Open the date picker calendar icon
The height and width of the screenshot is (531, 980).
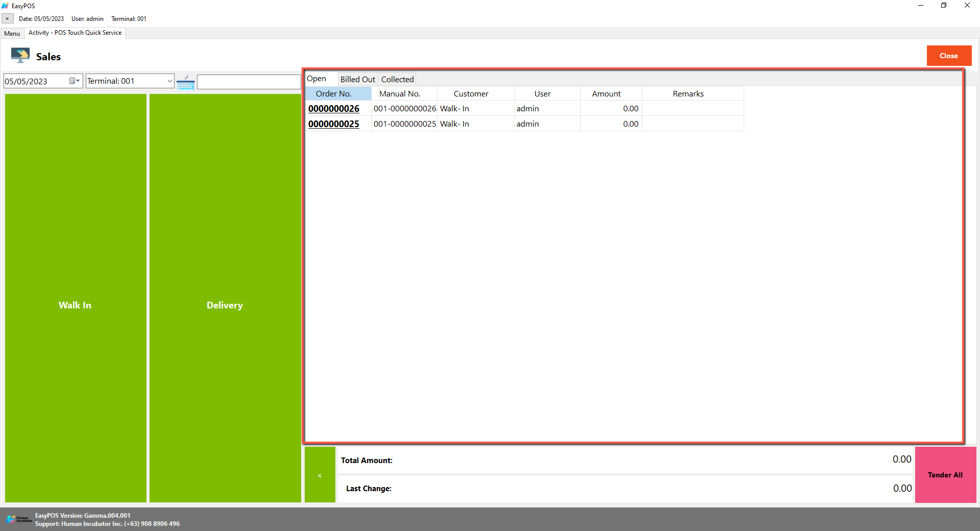(x=75, y=81)
